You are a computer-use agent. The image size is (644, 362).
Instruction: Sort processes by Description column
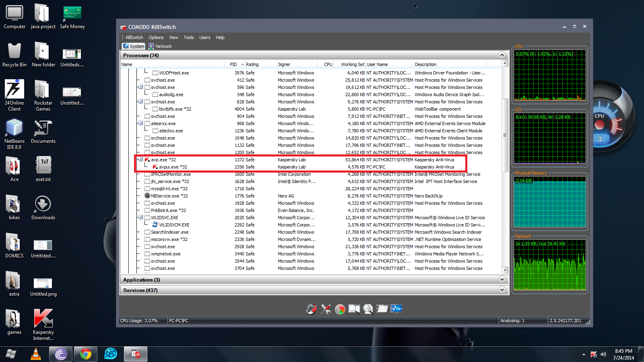point(450,64)
